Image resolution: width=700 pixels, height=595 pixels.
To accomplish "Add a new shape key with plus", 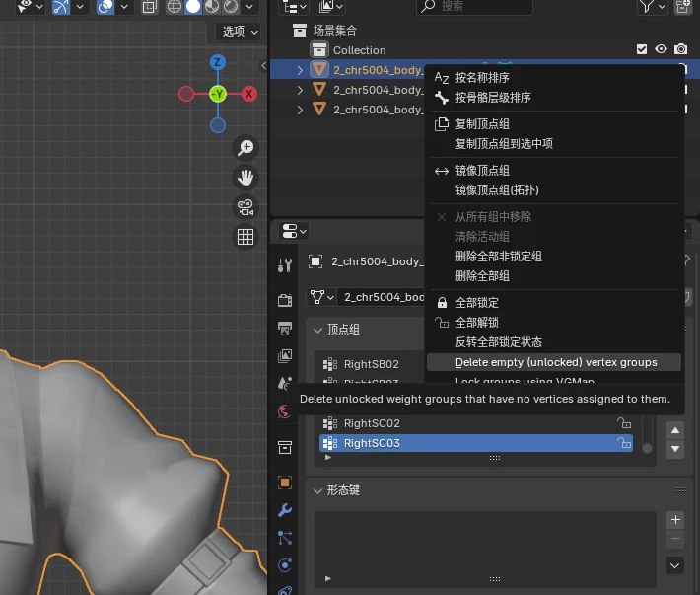I will click(x=675, y=519).
